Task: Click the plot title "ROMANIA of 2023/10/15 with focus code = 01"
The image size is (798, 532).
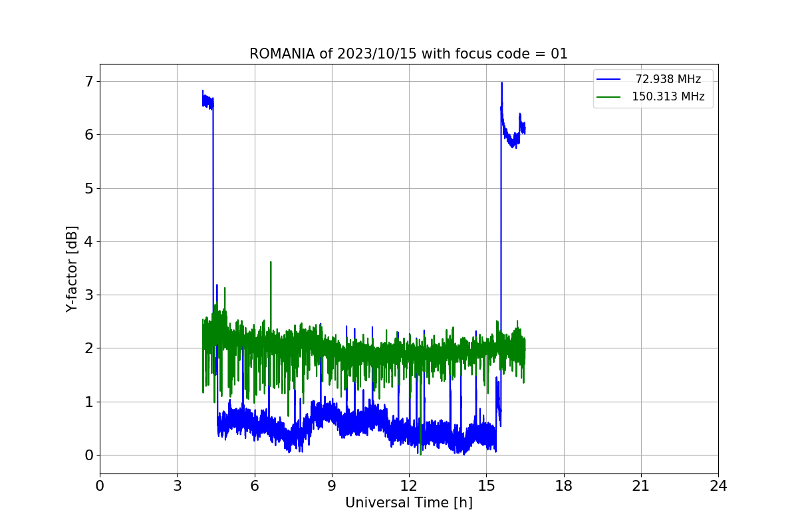Action: (408, 54)
